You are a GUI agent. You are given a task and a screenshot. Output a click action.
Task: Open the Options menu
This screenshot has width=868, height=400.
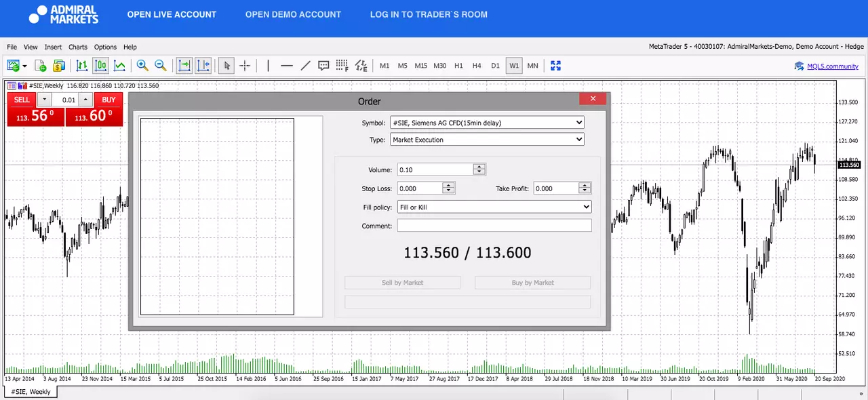105,47
